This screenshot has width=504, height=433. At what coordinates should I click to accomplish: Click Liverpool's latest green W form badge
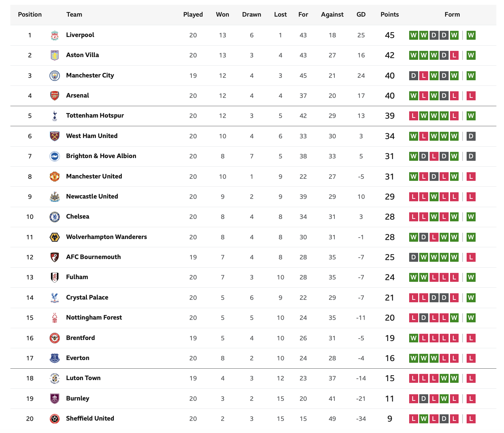tap(471, 35)
